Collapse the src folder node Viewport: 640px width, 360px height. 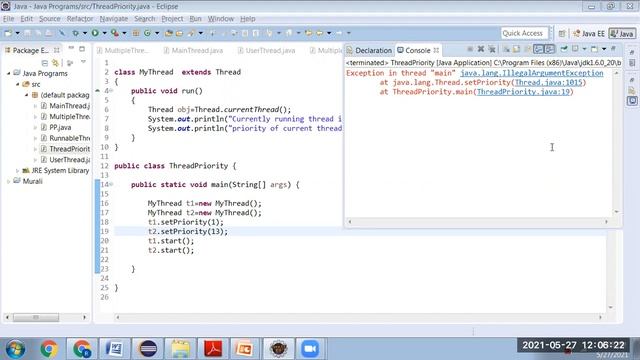(18, 84)
